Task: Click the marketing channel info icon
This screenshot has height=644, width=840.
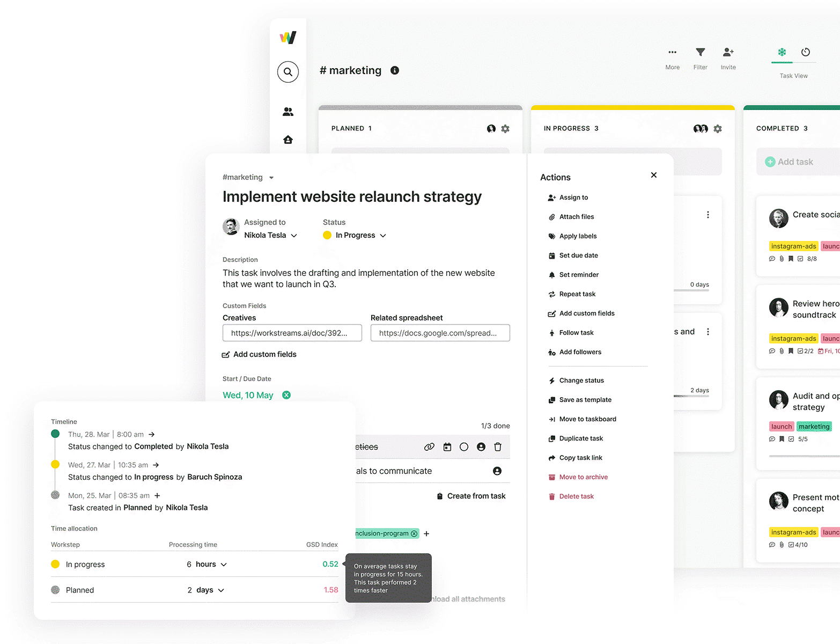Action: point(395,70)
